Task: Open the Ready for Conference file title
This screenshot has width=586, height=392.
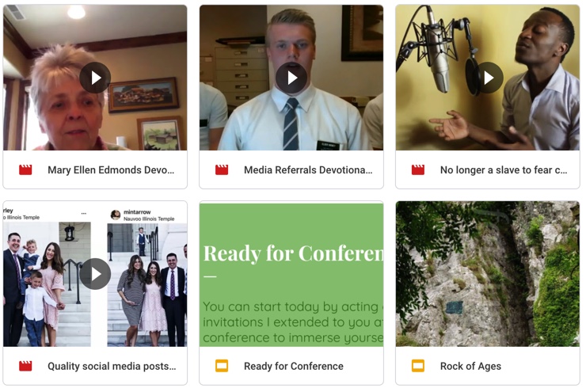Action: tap(294, 366)
